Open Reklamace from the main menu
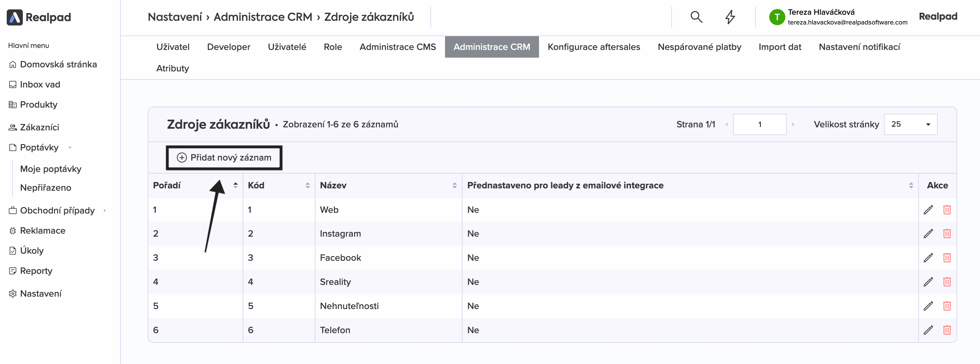The height and width of the screenshot is (364, 980). 42,231
